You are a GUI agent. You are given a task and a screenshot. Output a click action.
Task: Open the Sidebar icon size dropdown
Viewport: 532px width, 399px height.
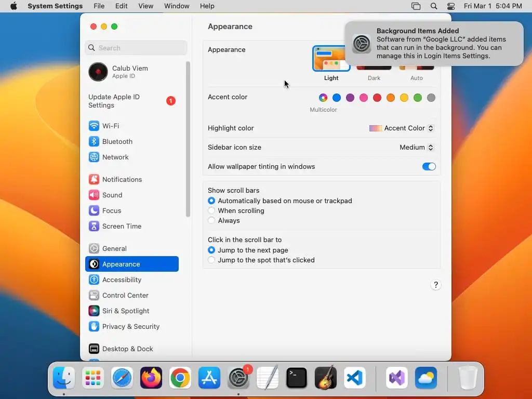point(417,147)
